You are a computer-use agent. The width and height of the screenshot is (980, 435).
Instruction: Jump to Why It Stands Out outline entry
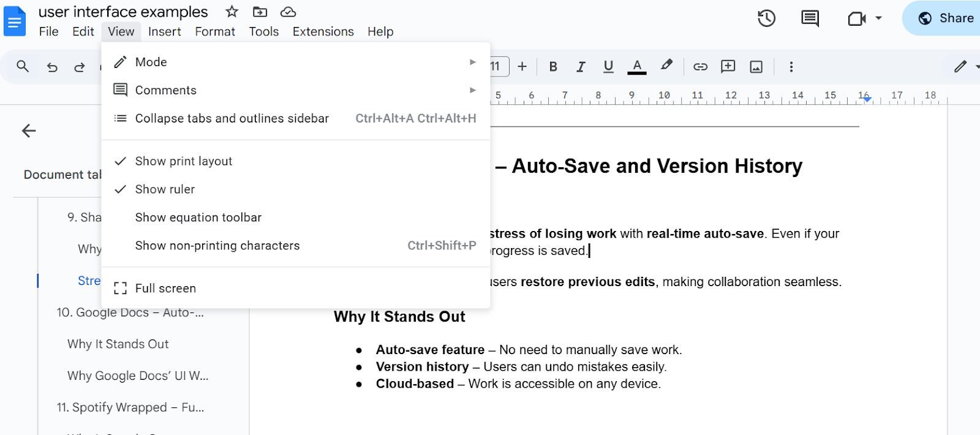118,344
